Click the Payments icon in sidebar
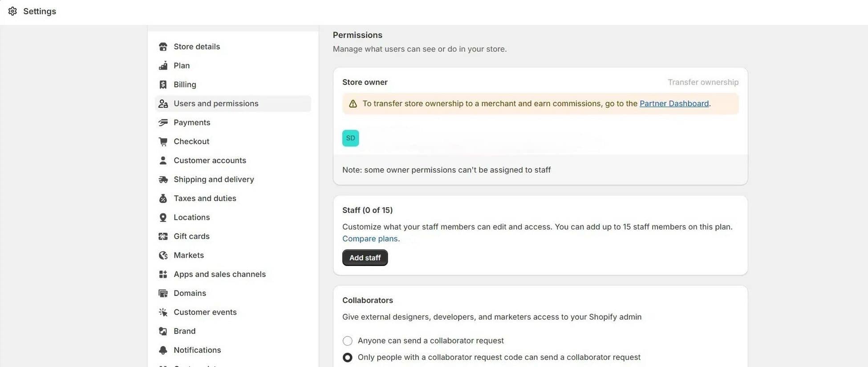868x367 pixels. [x=163, y=122]
